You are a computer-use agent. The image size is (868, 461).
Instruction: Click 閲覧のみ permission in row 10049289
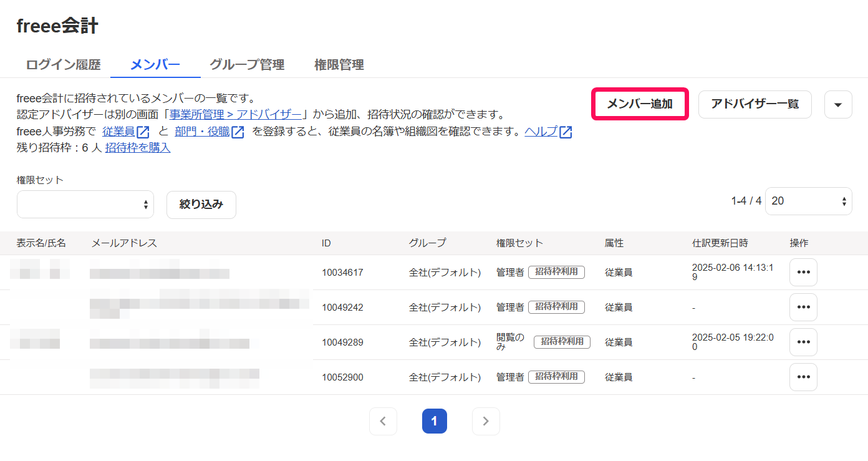tap(511, 342)
